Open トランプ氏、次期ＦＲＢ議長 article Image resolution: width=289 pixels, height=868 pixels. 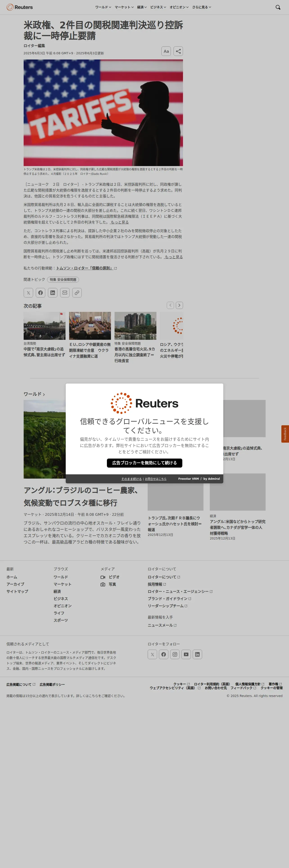point(175,524)
